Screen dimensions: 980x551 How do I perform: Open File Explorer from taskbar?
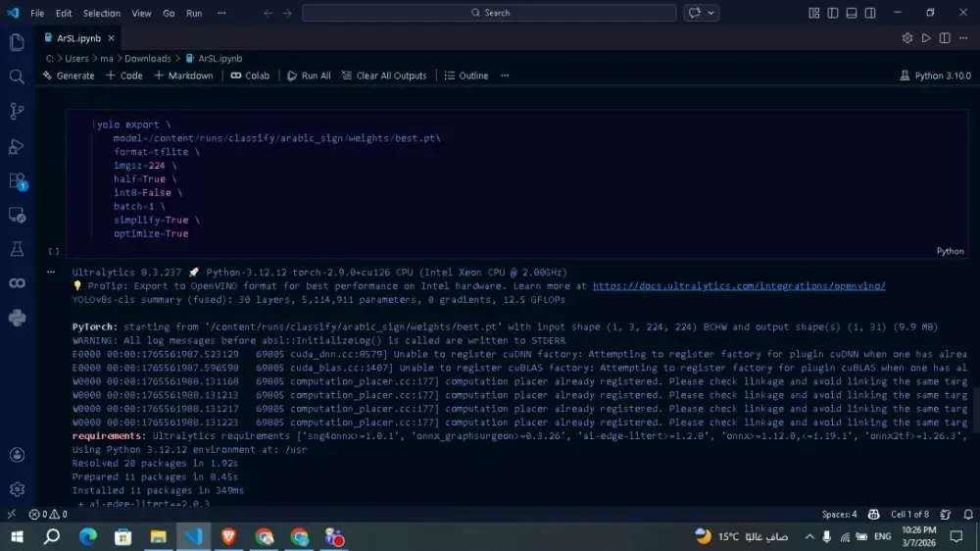[158, 536]
